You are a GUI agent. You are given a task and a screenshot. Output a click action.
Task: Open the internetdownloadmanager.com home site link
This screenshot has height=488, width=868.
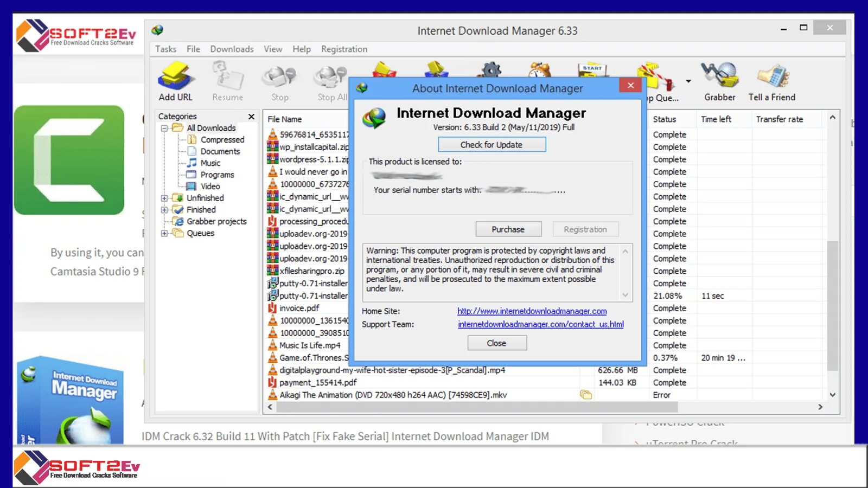(x=532, y=311)
